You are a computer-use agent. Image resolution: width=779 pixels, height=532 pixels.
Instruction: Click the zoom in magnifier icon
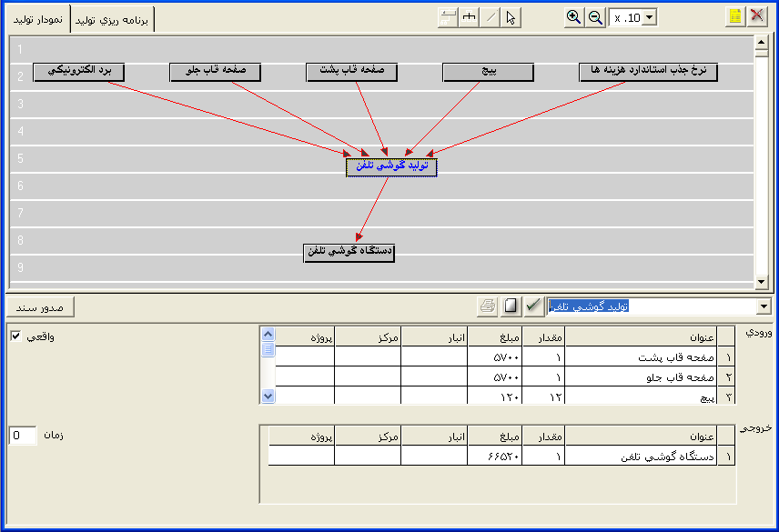[574, 17]
